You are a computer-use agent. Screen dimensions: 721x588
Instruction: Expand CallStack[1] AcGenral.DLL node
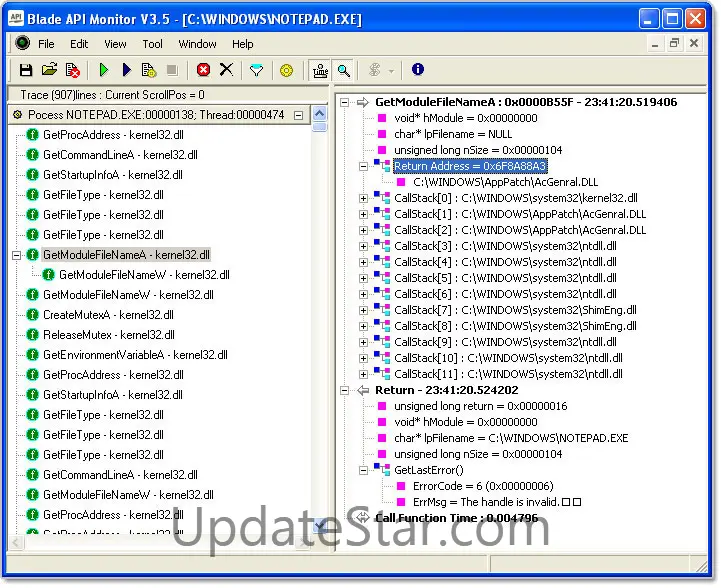pyautogui.click(x=363, y=215)
